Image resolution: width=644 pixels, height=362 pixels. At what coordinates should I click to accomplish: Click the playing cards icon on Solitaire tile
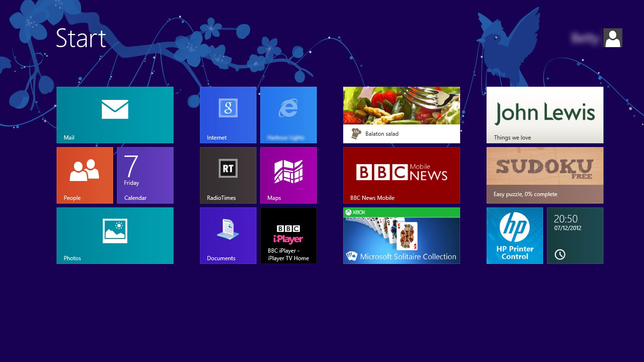coord(352,256)
